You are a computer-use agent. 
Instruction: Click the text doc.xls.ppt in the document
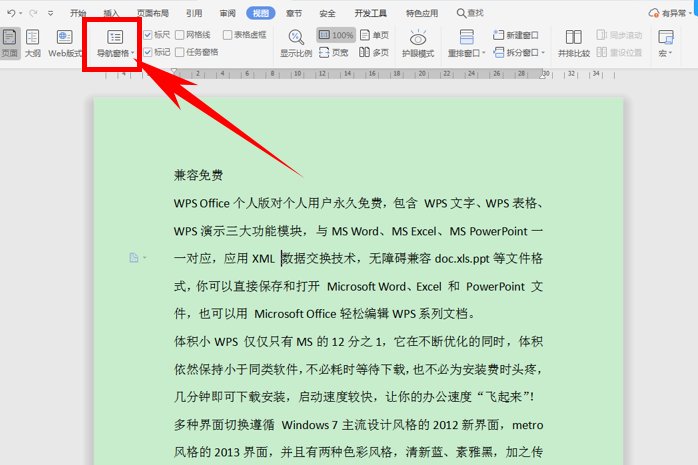(462, 259)
